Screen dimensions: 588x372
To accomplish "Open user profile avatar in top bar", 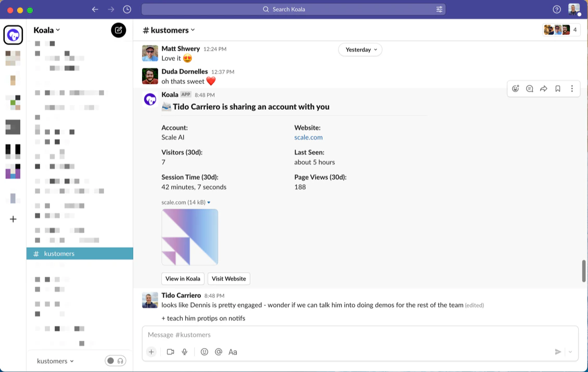I will click(574, 9).
